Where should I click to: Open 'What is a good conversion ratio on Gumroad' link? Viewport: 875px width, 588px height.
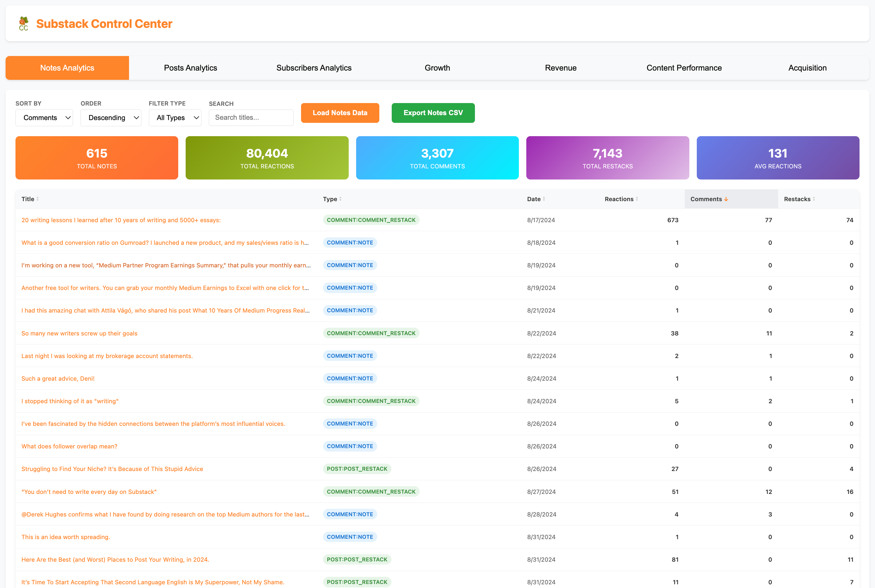click(x=165, y=243)
